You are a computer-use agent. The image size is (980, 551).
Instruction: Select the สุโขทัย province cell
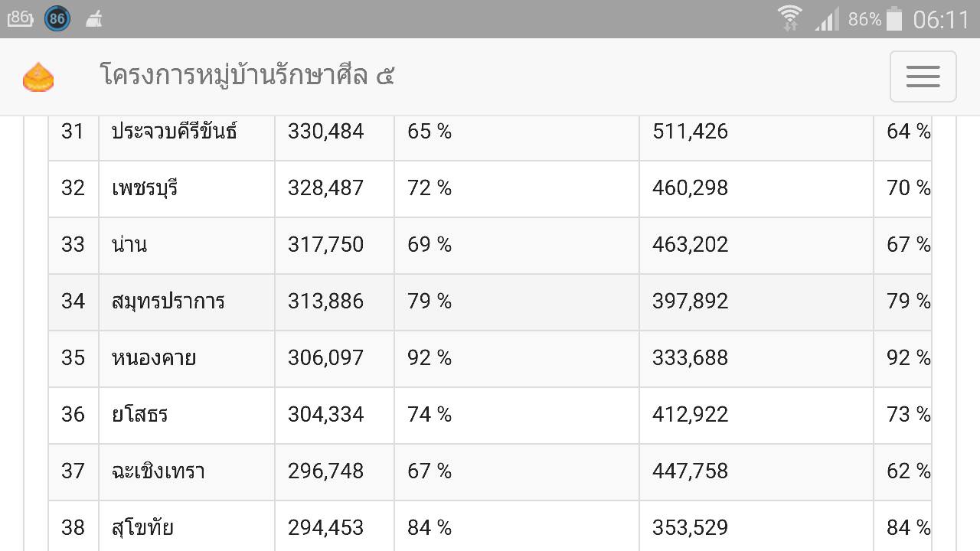pyautogui.click(x=187, y=526)
